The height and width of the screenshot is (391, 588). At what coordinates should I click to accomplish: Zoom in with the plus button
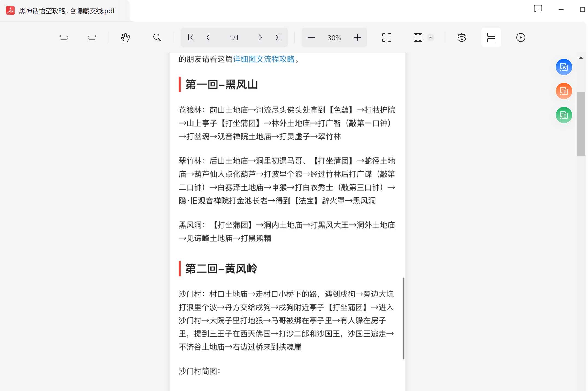[x=357, y=37]
